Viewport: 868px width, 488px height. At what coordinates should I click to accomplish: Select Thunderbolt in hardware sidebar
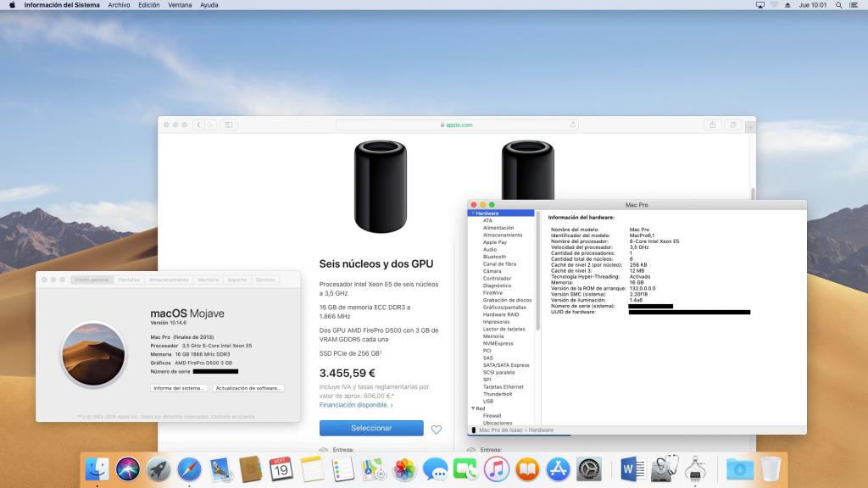click(498, 394)
